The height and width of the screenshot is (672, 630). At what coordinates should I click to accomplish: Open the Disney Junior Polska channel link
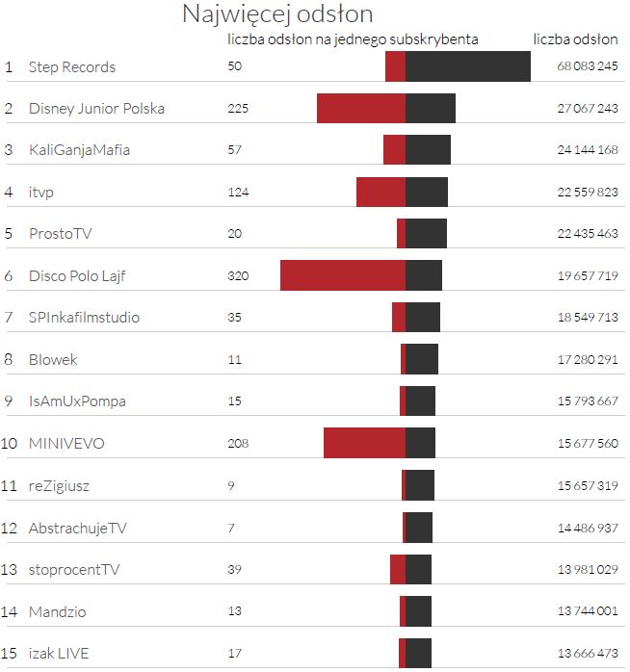96,109
